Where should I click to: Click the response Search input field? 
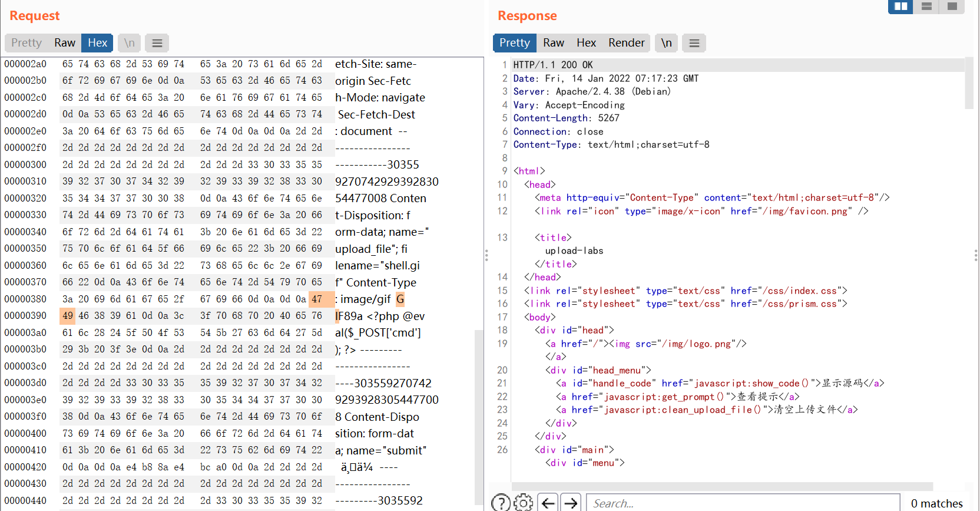[743, 503]
